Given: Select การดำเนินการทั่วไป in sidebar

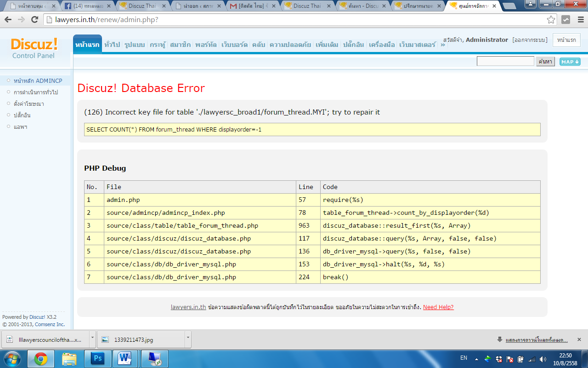Looking at the screenshot, I should point(36,92).
